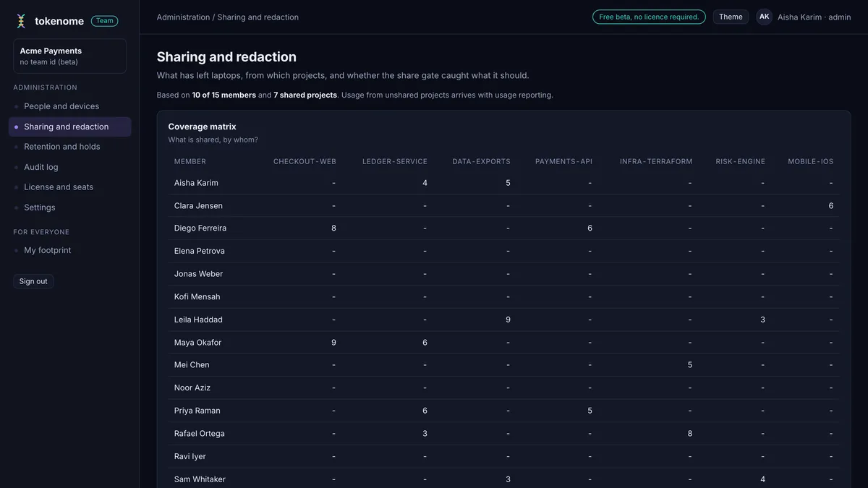Click the AK user avatar
Viewport: 868px width, 488px height.
click(x=764, y=17)
